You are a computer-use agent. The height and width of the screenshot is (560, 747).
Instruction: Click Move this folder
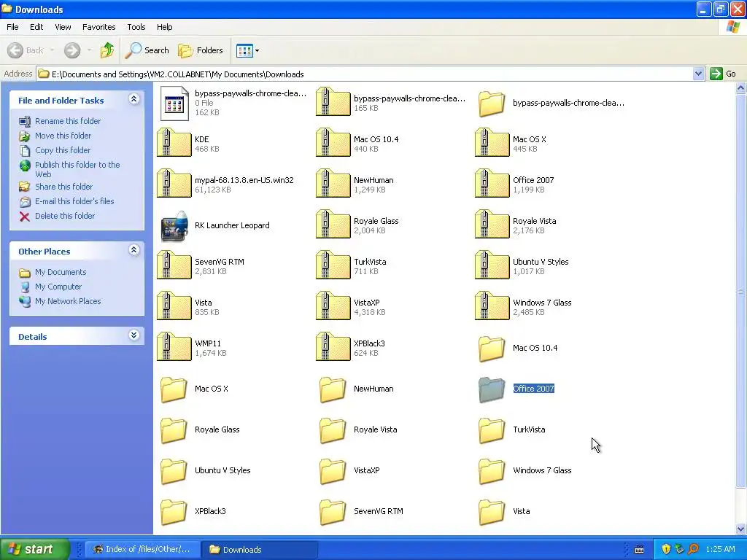63,136
